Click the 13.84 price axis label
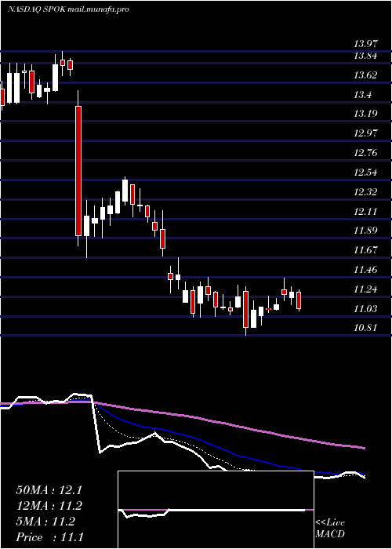 tap(366, 56)
